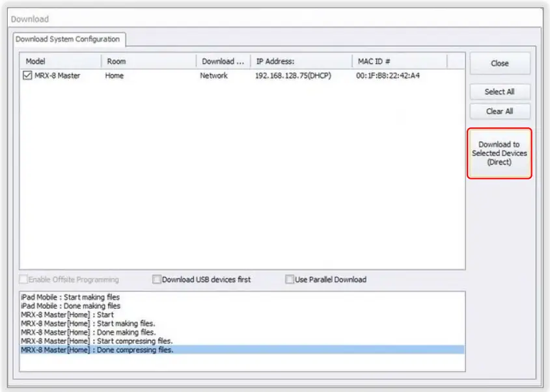The width and height of the screenshot is (550, 392).
Task: Click Clear All
Action: coord(499,111)
